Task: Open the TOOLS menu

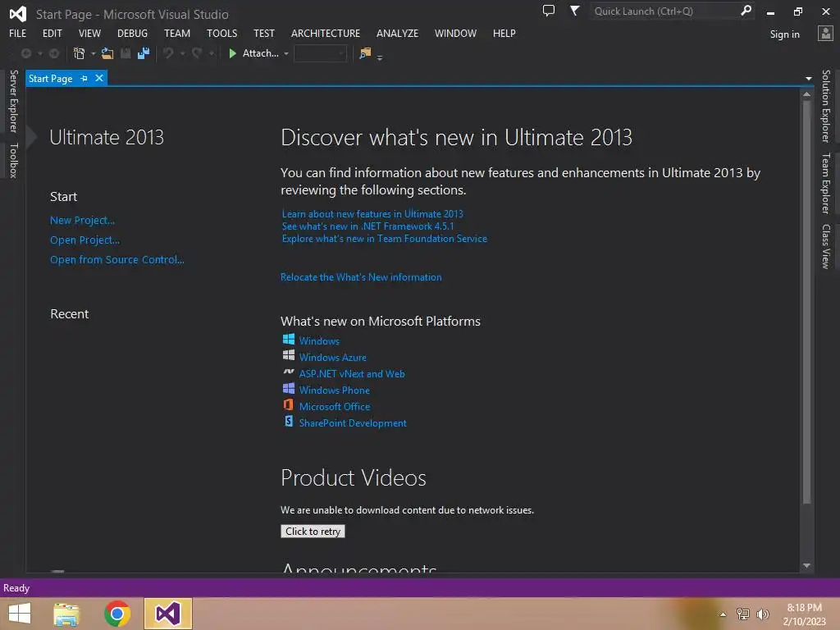Action: pyautogui.click(x=221, y=33)
